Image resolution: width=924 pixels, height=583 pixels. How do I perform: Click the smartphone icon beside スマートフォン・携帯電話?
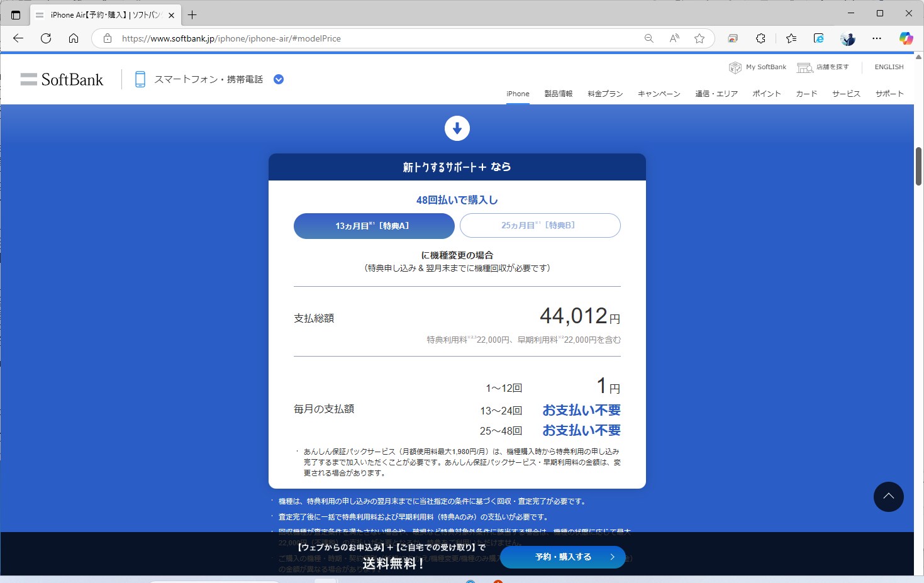click(x=139, y=79)
